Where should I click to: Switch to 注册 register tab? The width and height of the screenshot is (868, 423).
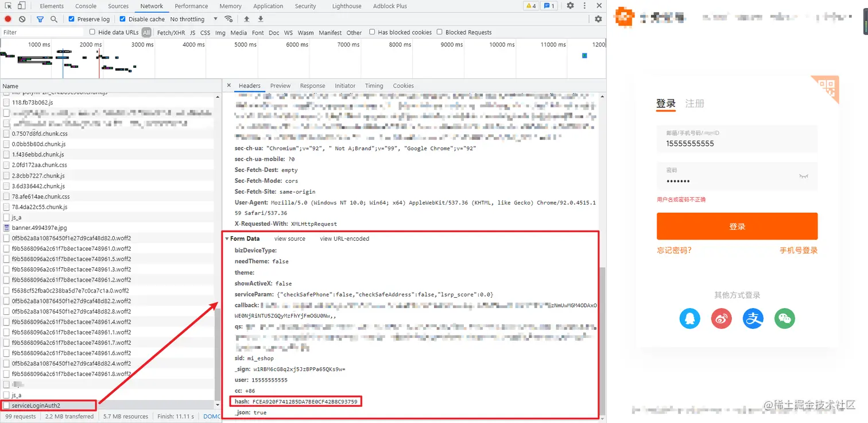pos(695,103)
